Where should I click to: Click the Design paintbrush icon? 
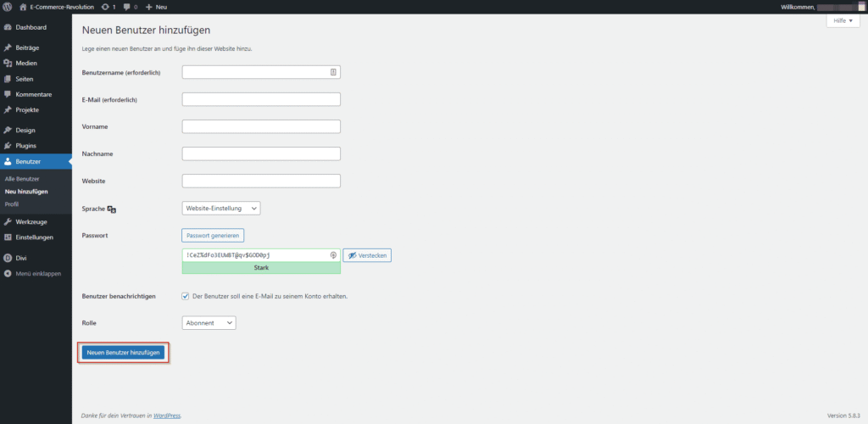click(8, 130)
